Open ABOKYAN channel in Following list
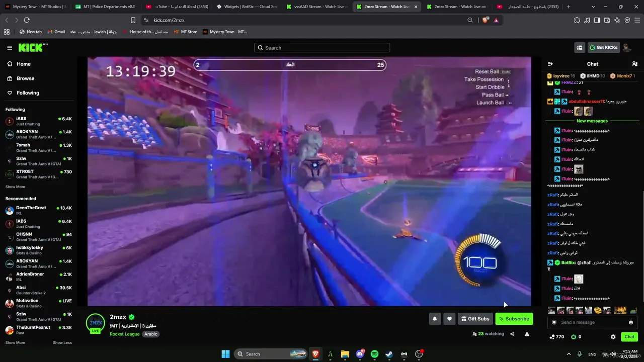The image size is (644, 362). 38,134
